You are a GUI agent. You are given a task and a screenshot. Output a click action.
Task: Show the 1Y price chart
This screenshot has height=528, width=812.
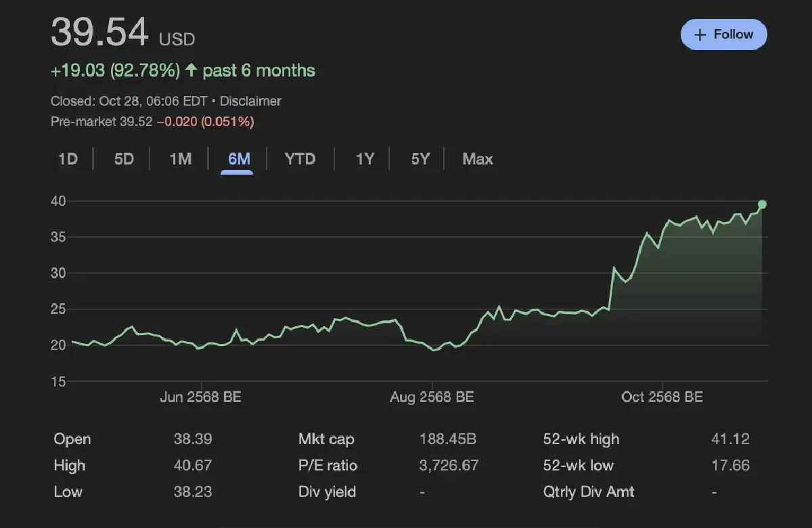pyautogui.click(x=365, y=159)
